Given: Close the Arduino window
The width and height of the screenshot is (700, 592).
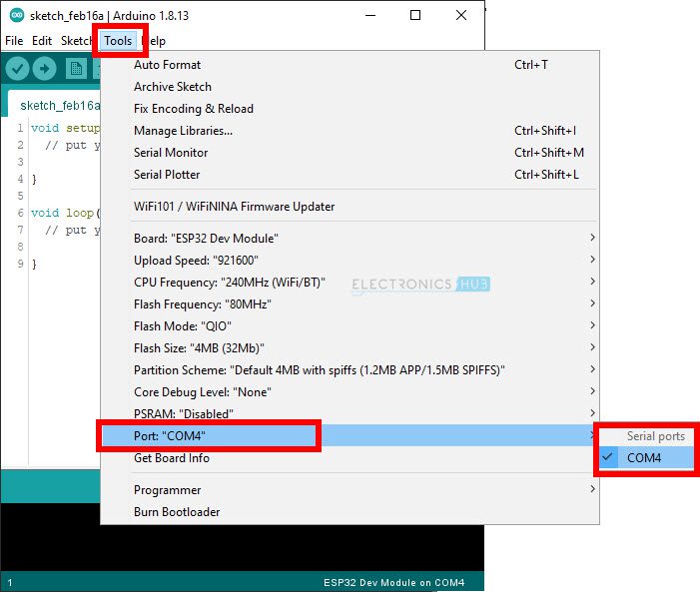Looking at the screenshot, I should [x=461, y=15].
